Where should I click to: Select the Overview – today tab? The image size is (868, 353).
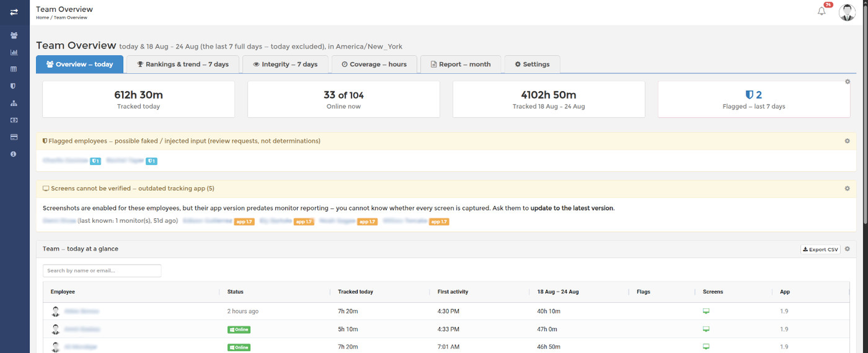coord(80,64)
